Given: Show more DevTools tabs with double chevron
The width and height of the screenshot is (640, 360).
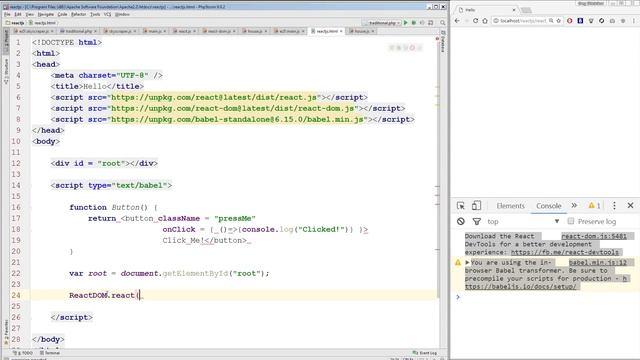Looking at the screenshot, I should click(x=574, y=205).
